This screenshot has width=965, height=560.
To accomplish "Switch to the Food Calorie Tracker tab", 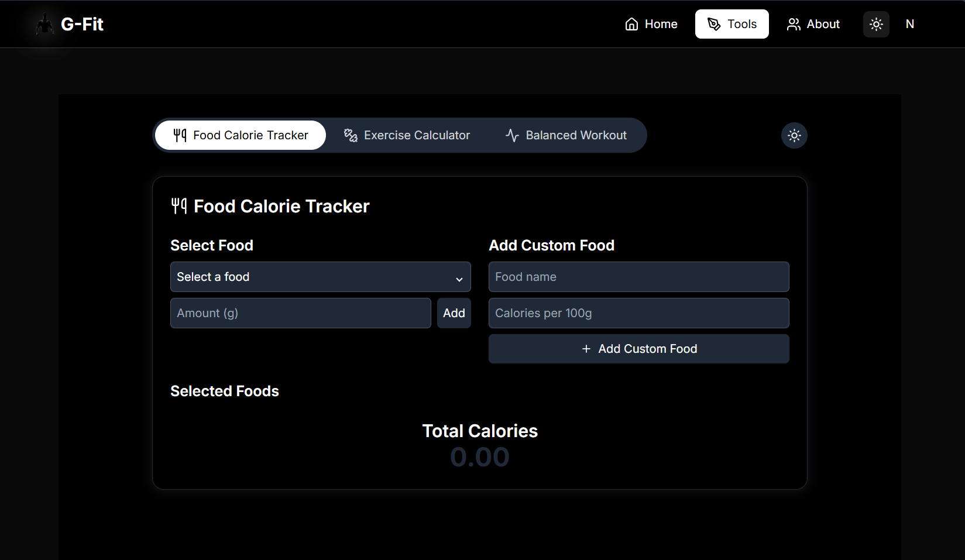I will tap(241, 135).
